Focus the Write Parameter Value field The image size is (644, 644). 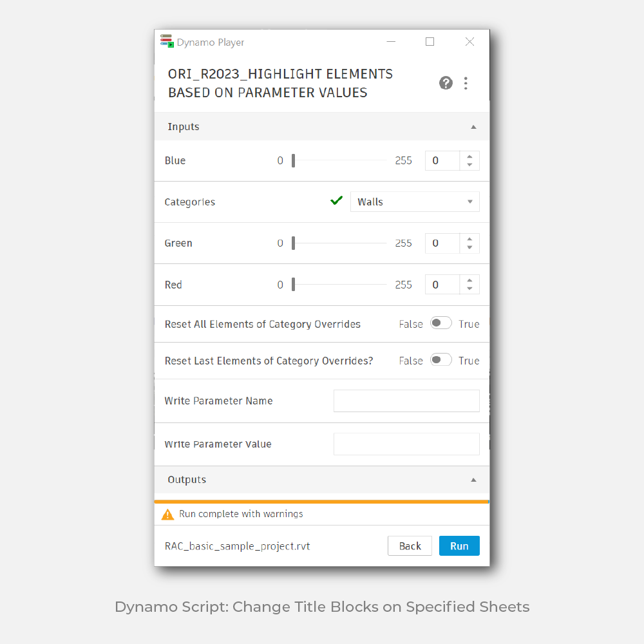click(x=406, y=444)
